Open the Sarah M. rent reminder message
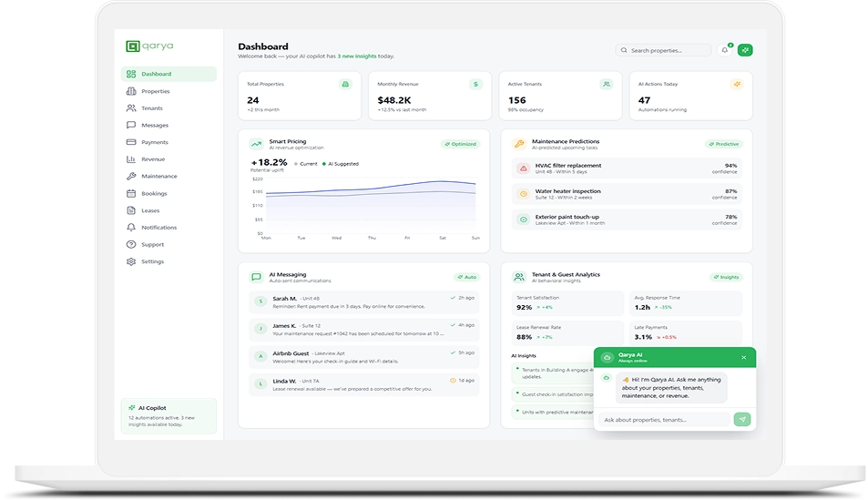Image resolution: width=868 pixels, height=500 pixels. (x=363, y=301)
